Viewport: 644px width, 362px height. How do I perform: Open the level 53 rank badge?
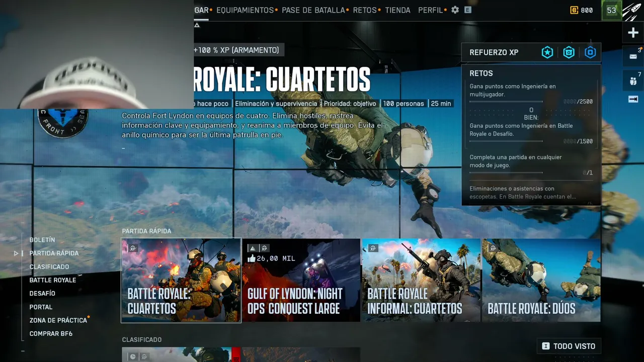click(x=611, y=11)
